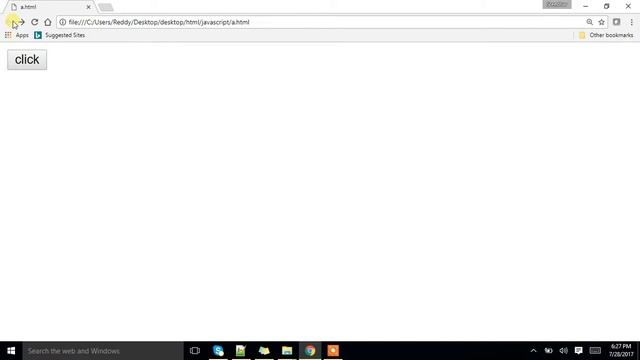Close the a.html tab
Viewport: 640px width, 360px height.
pyautogui.click(x=89, y=7)
